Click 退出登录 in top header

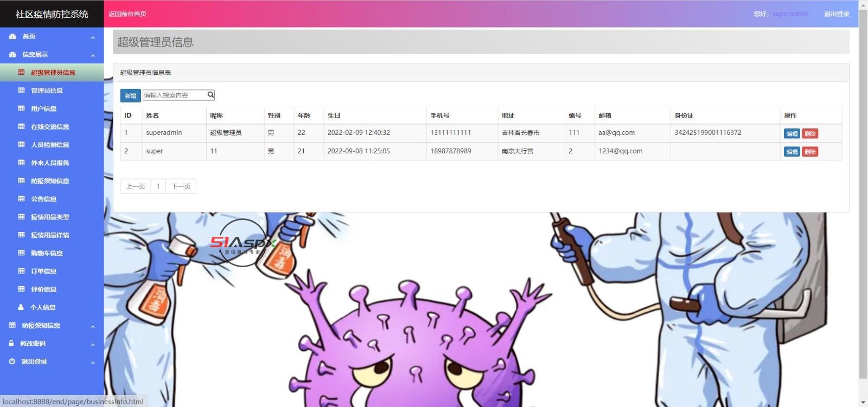click(x=837, y=14)
